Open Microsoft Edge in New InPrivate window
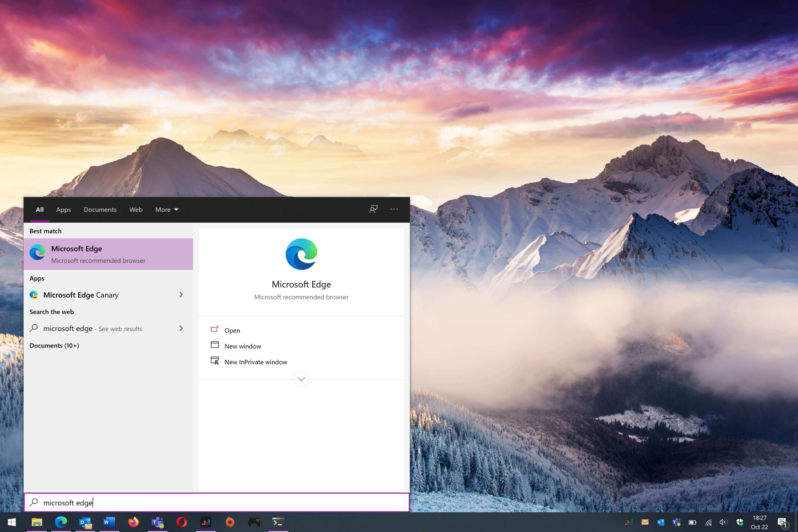798x532 pixels. (255, 362)
